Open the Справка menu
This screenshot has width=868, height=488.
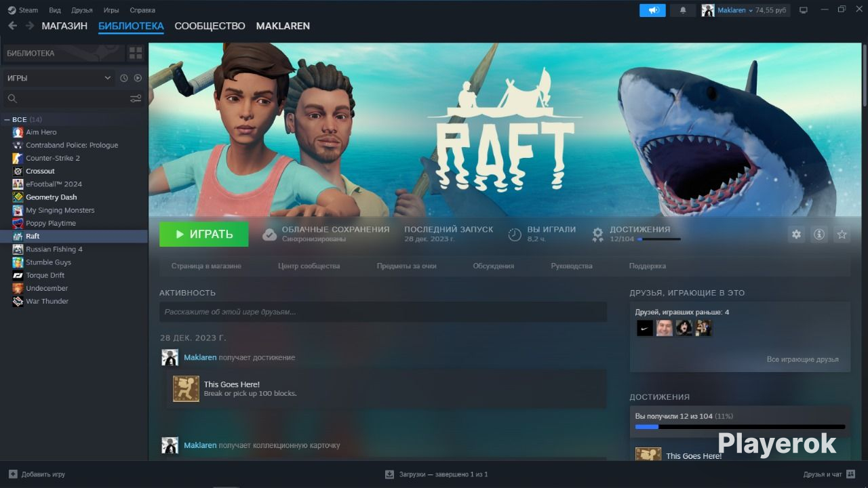point(142,10)
